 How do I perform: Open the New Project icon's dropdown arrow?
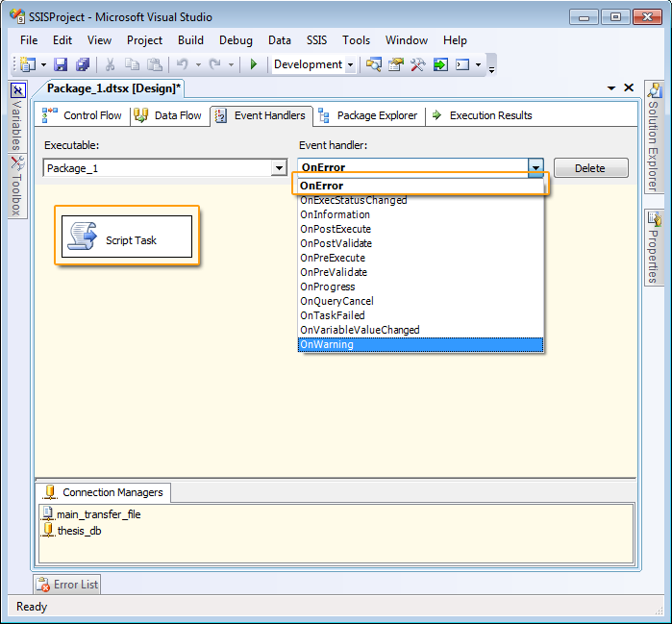[x=43, y=65]
